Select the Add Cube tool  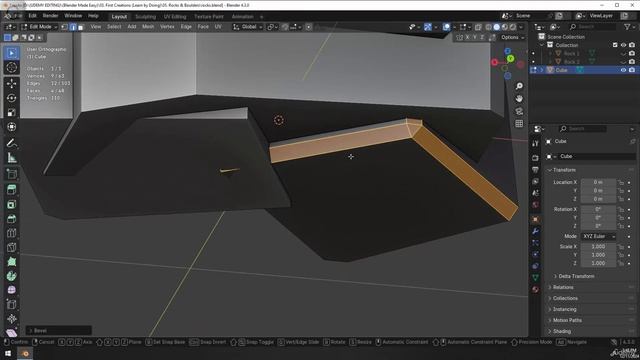coord(11,174)
